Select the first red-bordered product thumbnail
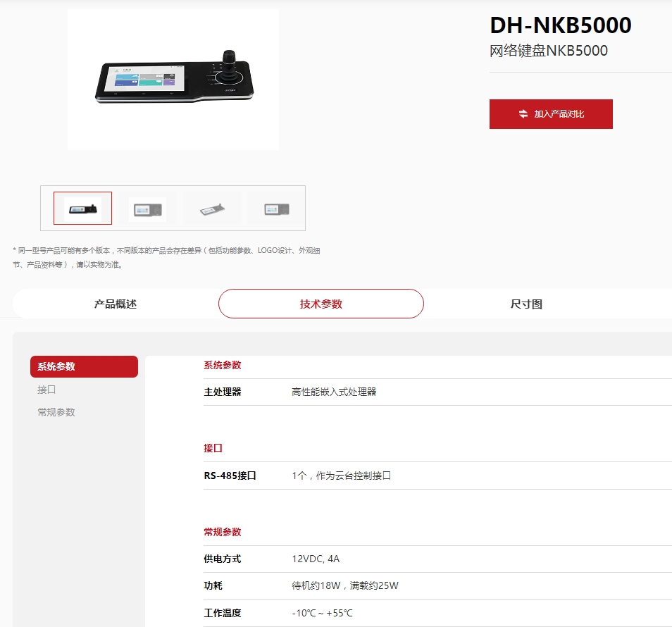Screen dimensions: 672x627 [x=82, y=208]
